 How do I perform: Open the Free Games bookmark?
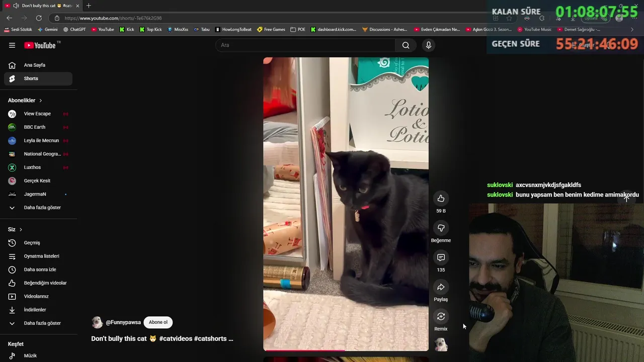pyautogui.click(x=271, y=30)
